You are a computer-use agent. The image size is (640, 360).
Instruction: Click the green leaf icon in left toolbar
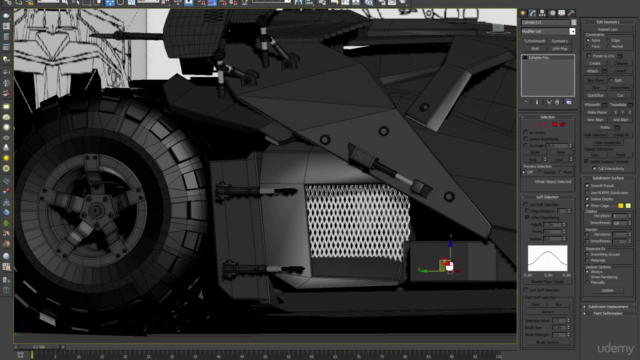coord(6,223)
